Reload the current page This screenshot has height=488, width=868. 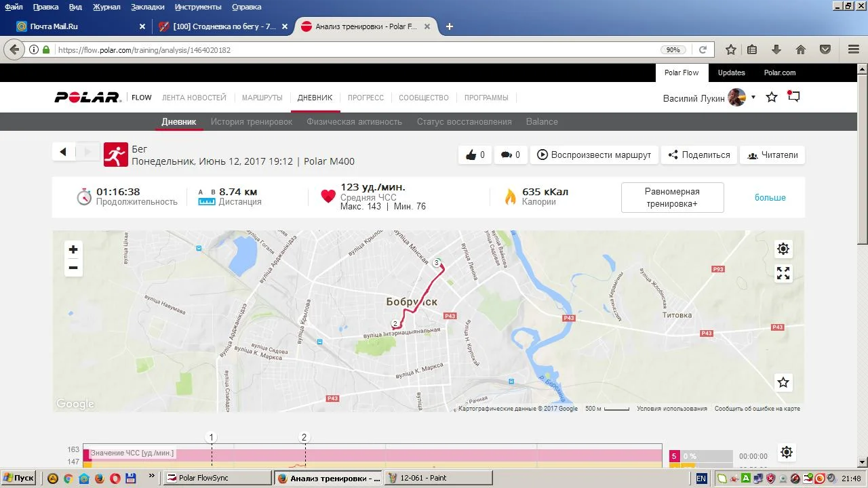pyautogui.click(x=703, y=49)
